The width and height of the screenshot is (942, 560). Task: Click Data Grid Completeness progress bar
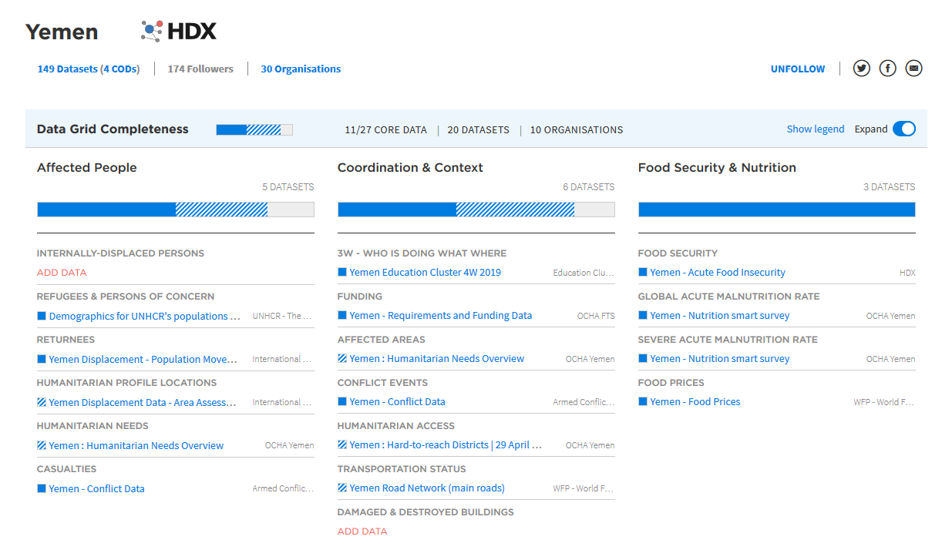pos(254,129)
